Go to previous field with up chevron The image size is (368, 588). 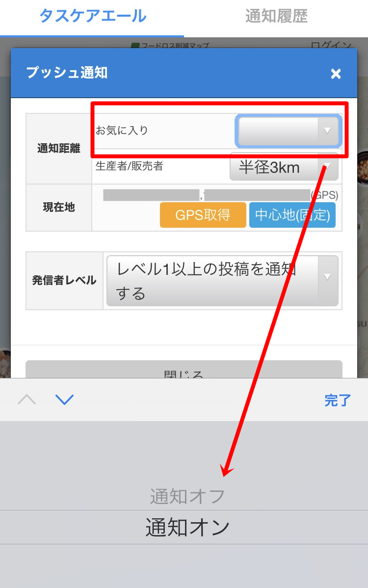pos(26,400)
